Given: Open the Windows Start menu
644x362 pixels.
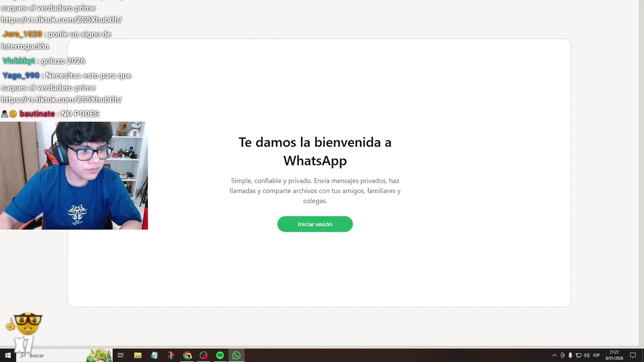Looking at the screenshot, I should 8,355.
